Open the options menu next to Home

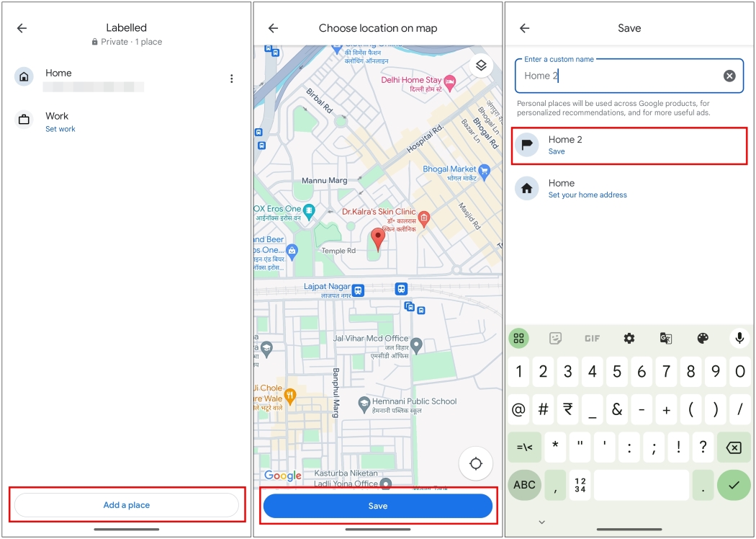pyautogui.click(x=231, y=78)
